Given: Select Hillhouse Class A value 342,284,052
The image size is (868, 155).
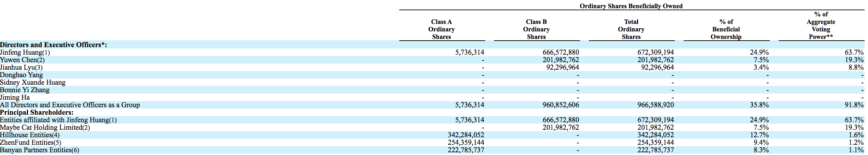Looking at the screenshot, I should pyautogui.click(x=466, y=135).
